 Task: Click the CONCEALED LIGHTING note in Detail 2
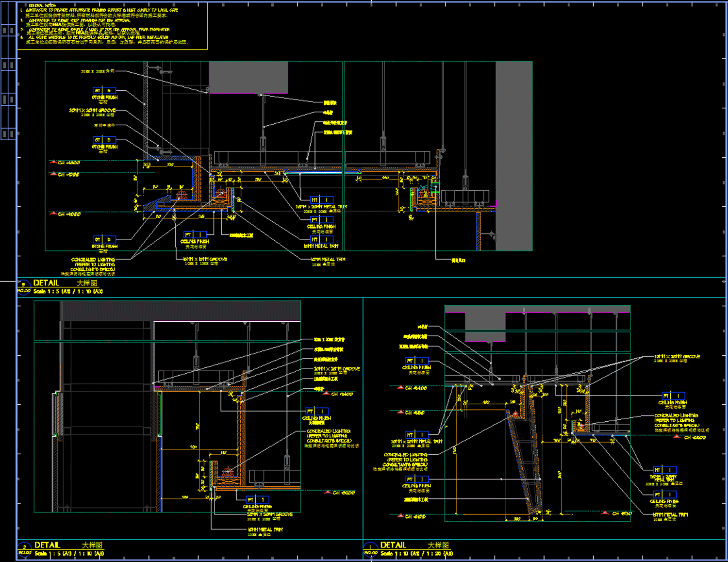click(x=329, y=436)
